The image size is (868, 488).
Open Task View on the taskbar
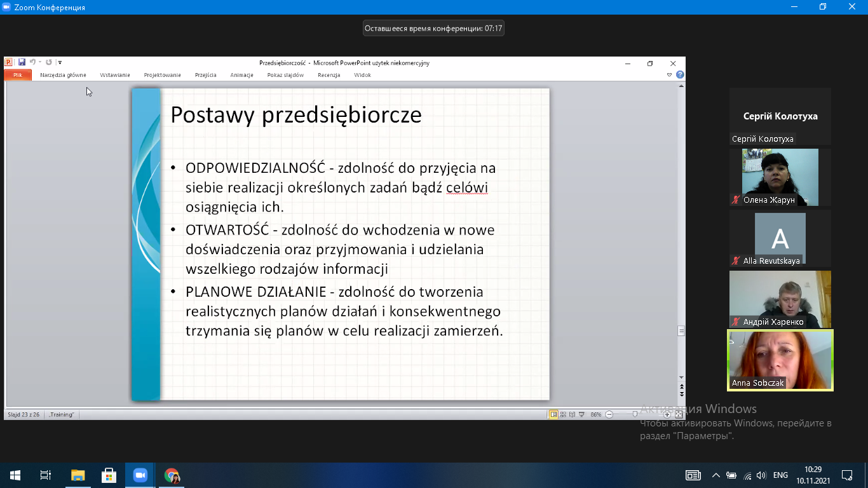(46, 475)
